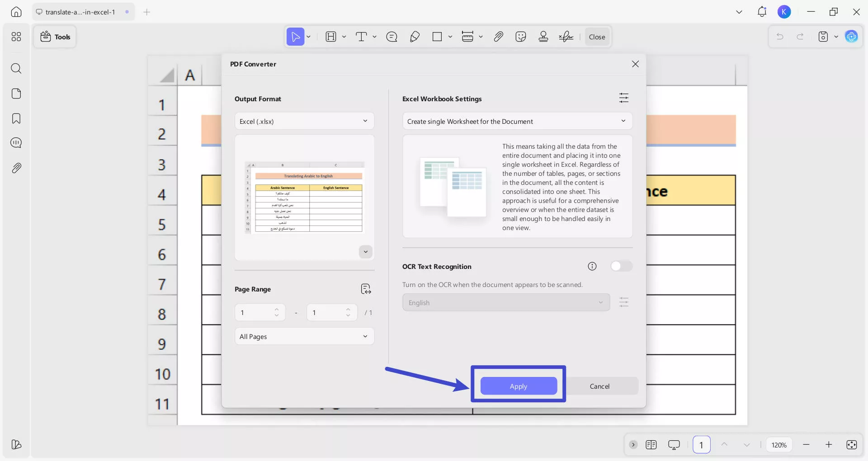Screen dimensions: 868x461
Task: Select the sticker tool in toolbar
Action: [x=521, y=37]
